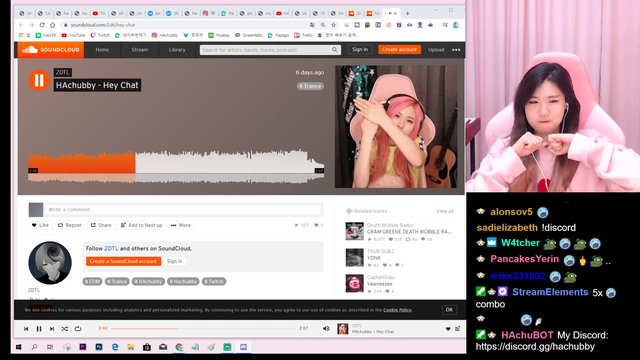Screen dimensions: 640x360
Task: Skip to previous track in bottom player
Action: click(26, 329)
